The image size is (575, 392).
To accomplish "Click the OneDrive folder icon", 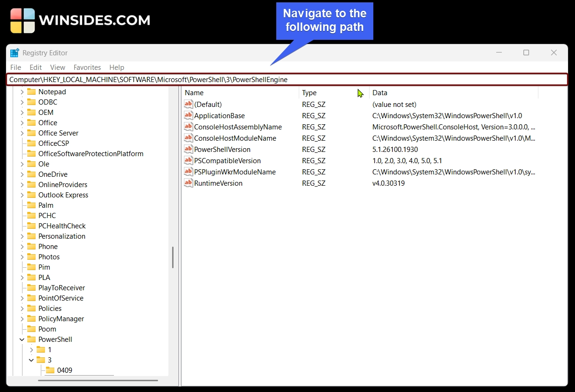I will (x=31, y=174).
